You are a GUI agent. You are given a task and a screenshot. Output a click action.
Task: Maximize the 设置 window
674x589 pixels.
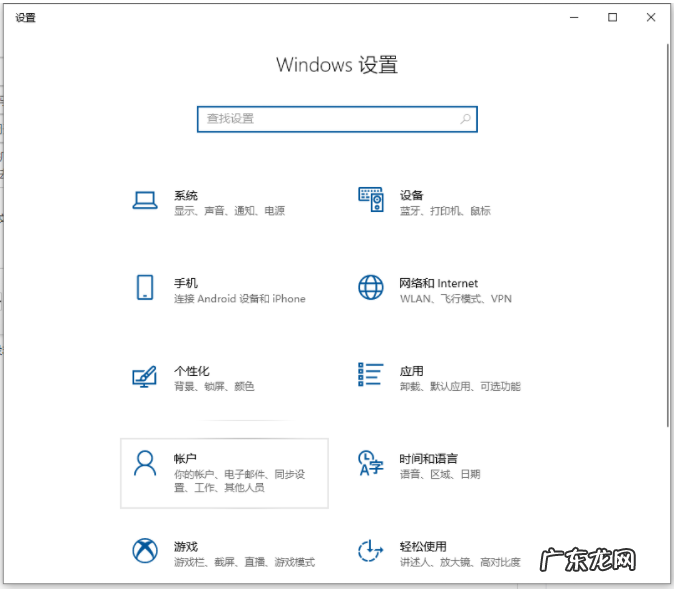tap(613, 17)
